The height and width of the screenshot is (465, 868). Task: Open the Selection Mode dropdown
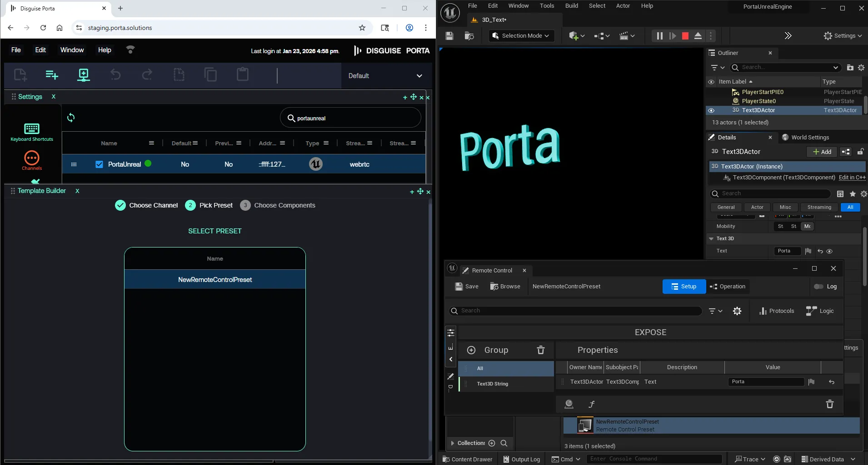click(521, 35)
